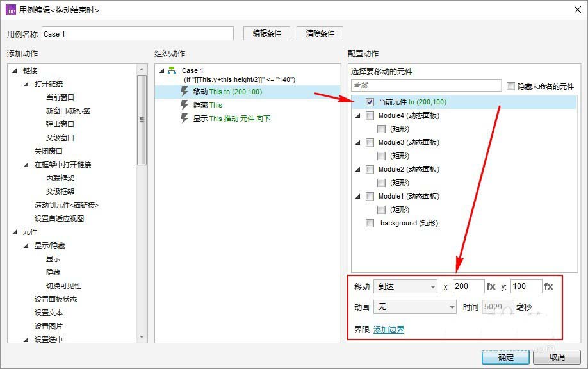Cancel with the 取消 button
The image size is (588, 369).
(557, 357)
